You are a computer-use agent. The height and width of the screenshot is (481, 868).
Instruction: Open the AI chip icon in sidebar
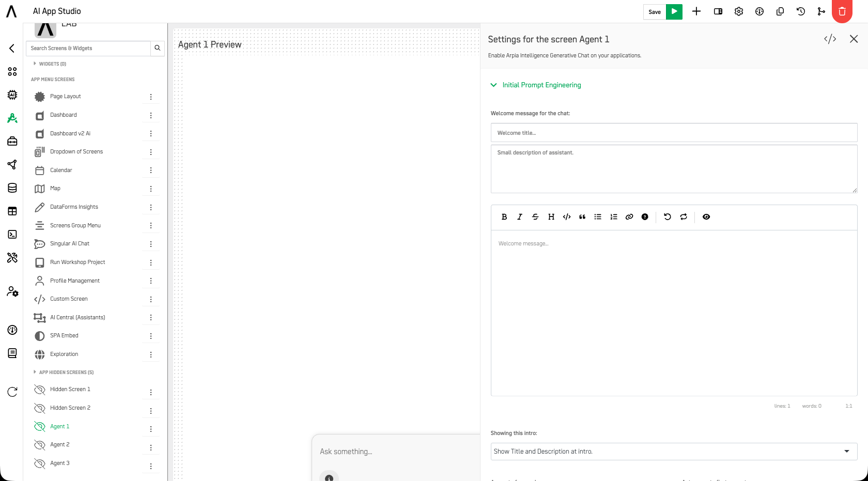tap(12, 95)
